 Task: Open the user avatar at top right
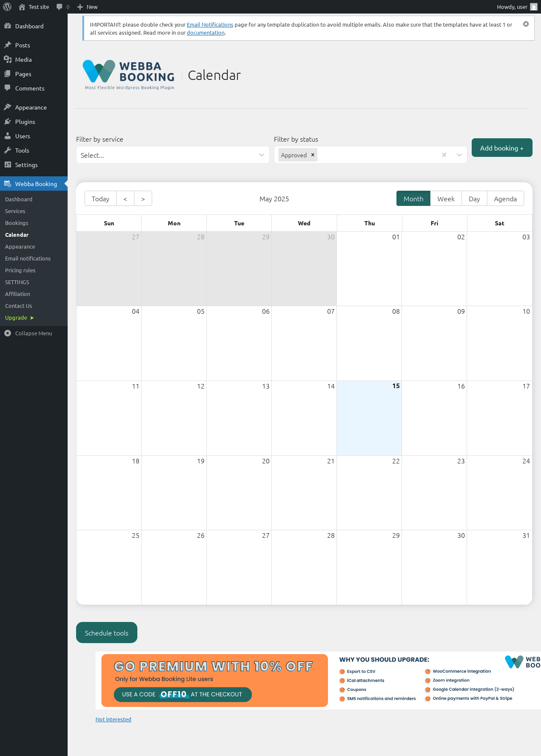pyautogui.click(x=534, y=7)
